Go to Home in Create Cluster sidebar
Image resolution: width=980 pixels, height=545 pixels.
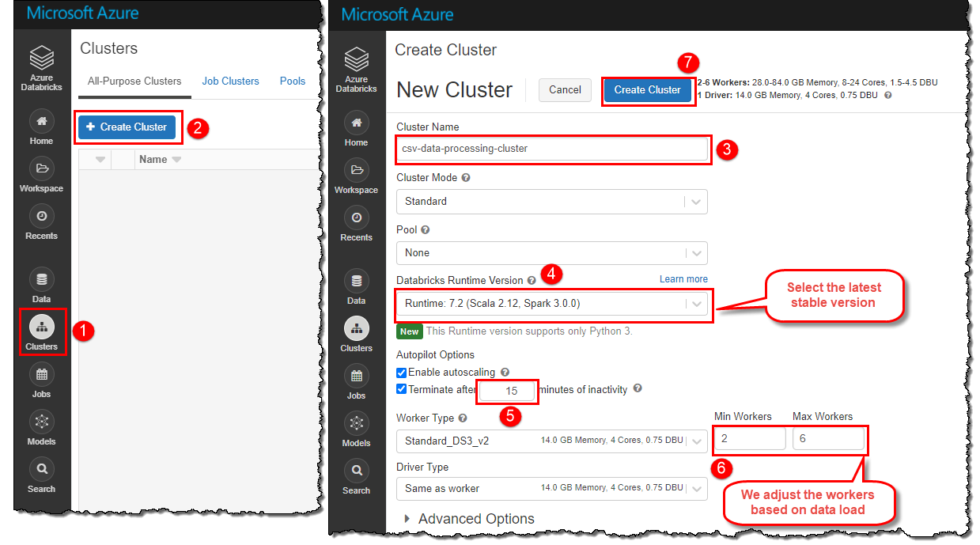tap(356, 129)
